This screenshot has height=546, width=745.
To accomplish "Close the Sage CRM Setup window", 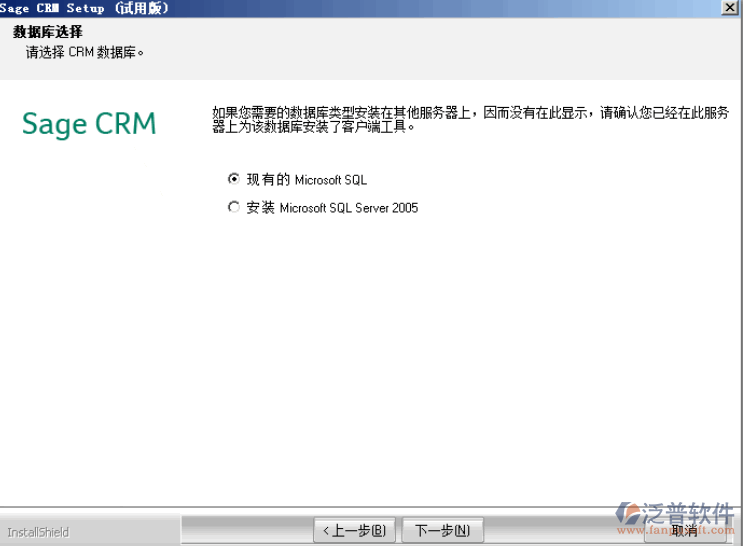I will tap(729, 8).
